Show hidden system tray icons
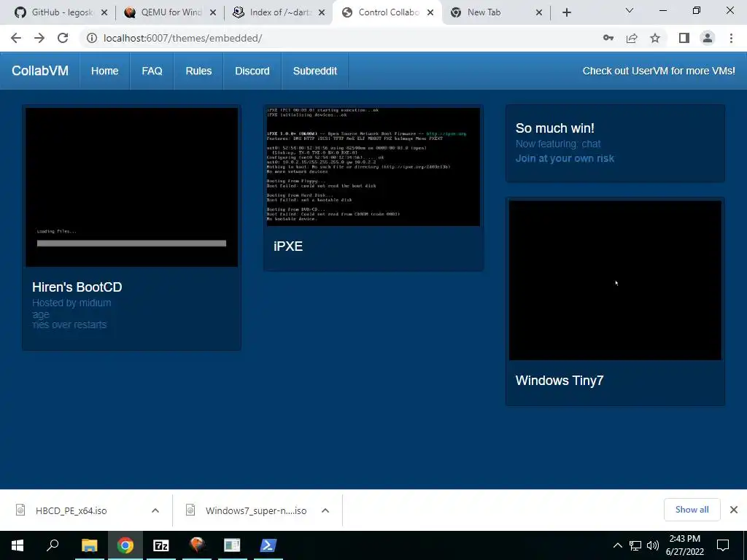This screenshot has height=560, width=747. click(617, 545)
